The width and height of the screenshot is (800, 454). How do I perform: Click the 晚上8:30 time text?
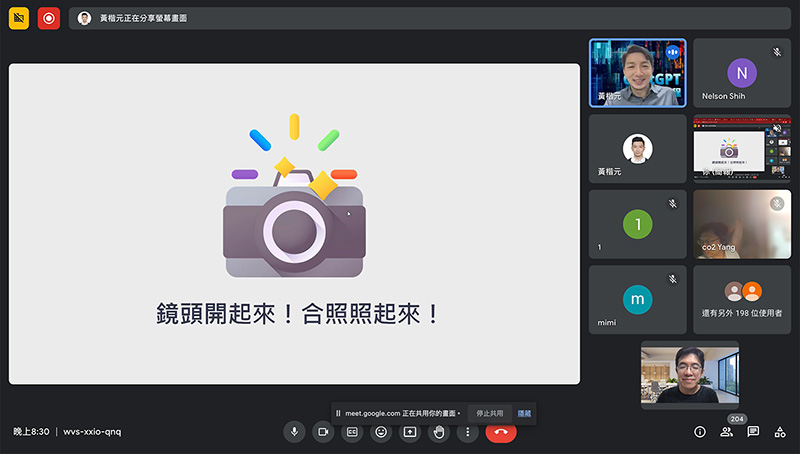(31, 432)
